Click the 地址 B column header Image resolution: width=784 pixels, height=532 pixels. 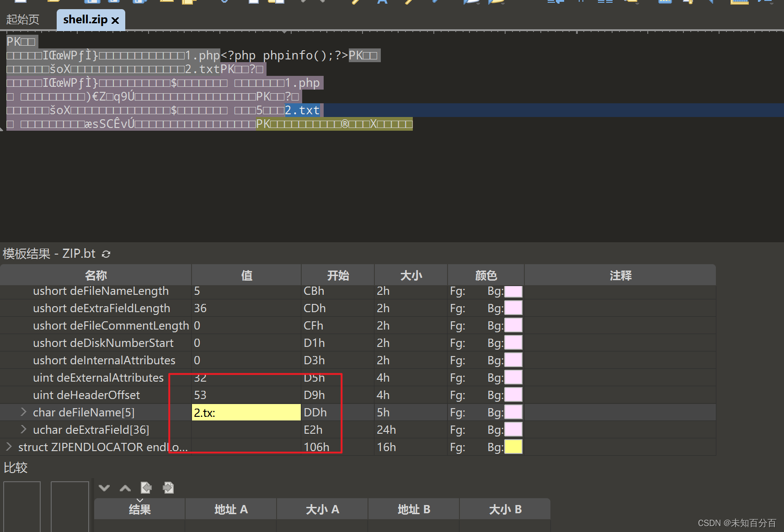coord(414,509)
